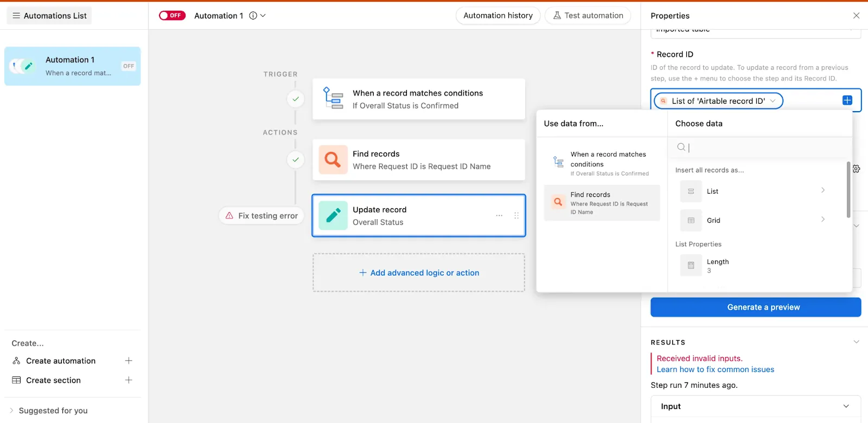Click the blue plus insert-data button
This screenshot has width=868, height=423.
coord(847,100)
